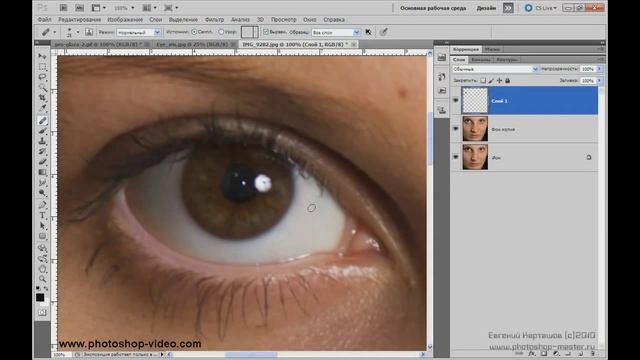Image resolution: width=640 pixels, height=360 pixels.
Task: Select the Eraser tool
Action: (42, 162)
